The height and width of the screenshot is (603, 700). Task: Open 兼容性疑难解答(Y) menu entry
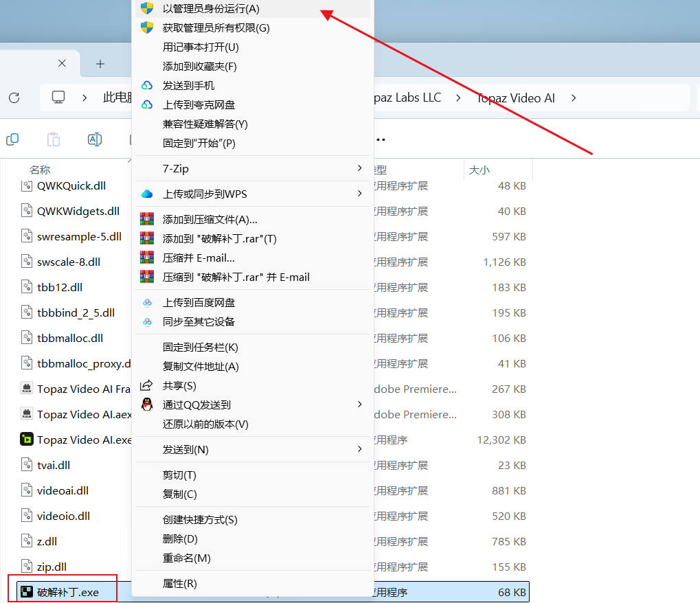pyautogui.click(x=252, y=124)
